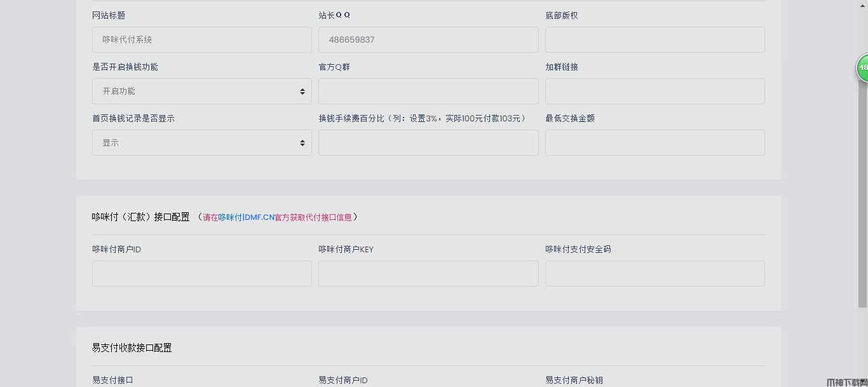The height and width of the screenshot is (387, 868).
Task: Select the 底部版权 input field
Action: tap(654, 39)
